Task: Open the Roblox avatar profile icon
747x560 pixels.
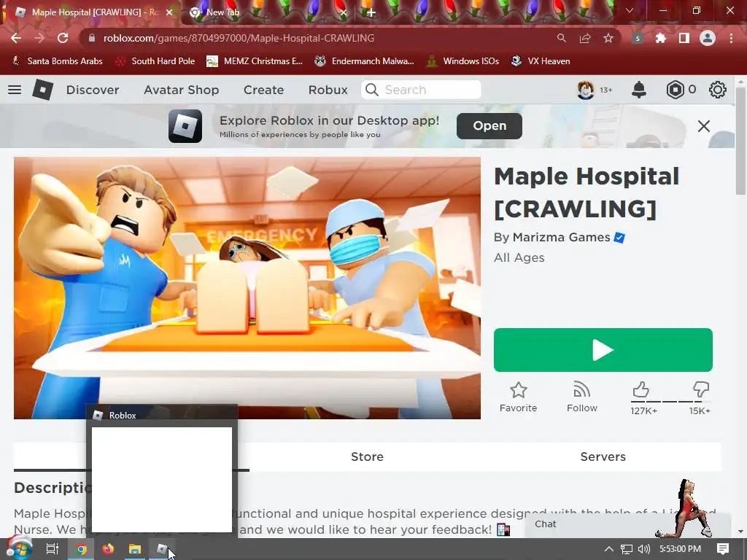Action: coord(586,90)
